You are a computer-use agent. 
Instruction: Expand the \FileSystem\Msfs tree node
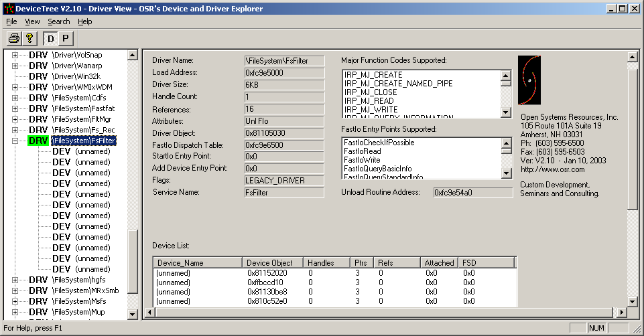pos(15,301)
